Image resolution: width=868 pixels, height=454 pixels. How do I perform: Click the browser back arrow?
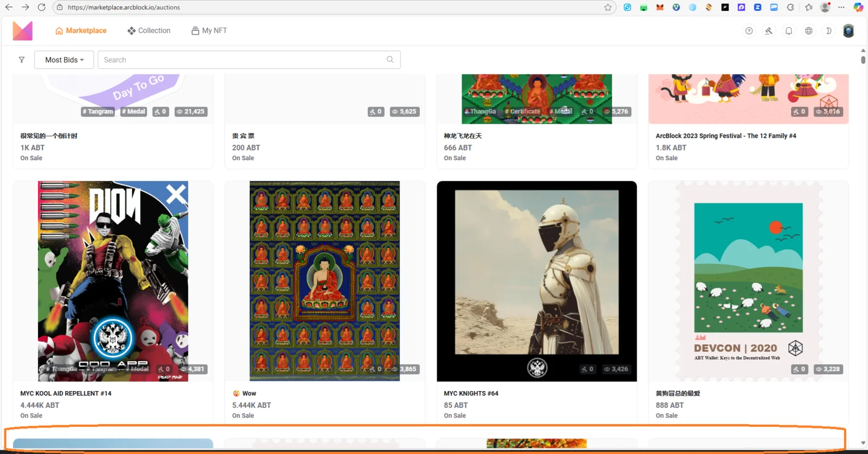click(9, 7)
